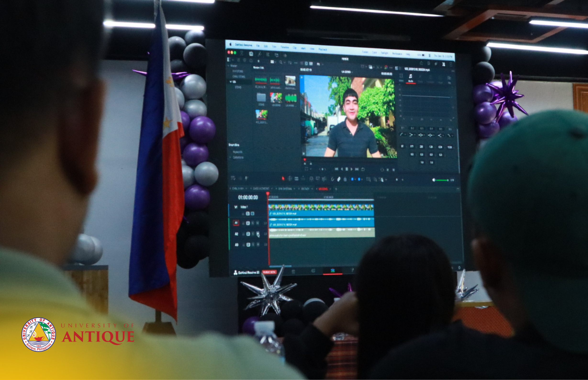Toggle the Position Lock padlock icon
This screenshot has height=380, width=588.
[x=345, y=179]
